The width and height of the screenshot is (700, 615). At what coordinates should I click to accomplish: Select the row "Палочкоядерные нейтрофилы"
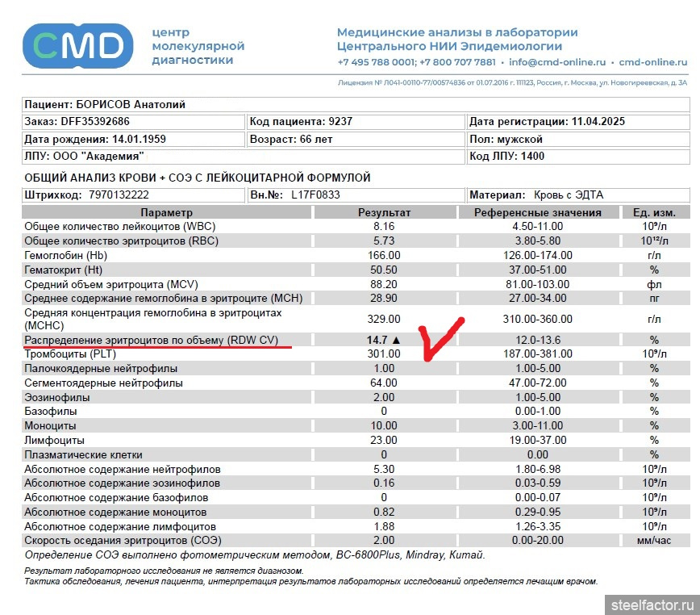(356, 369)
